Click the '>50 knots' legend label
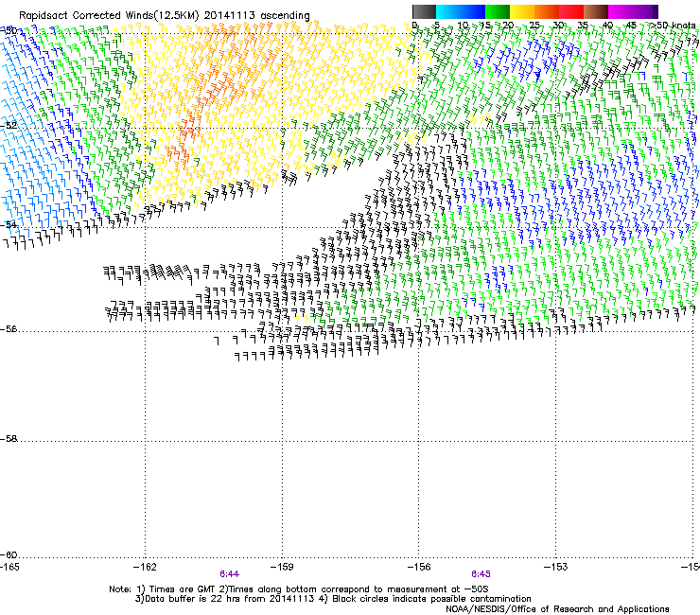The height and width of the screenshot is (615, 700). tap(673, 26)
